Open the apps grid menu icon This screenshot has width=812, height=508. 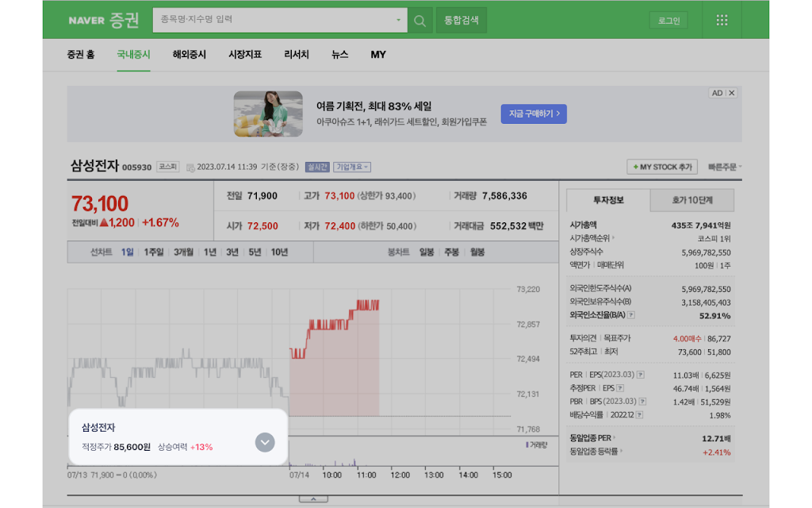tap(722, 20)
